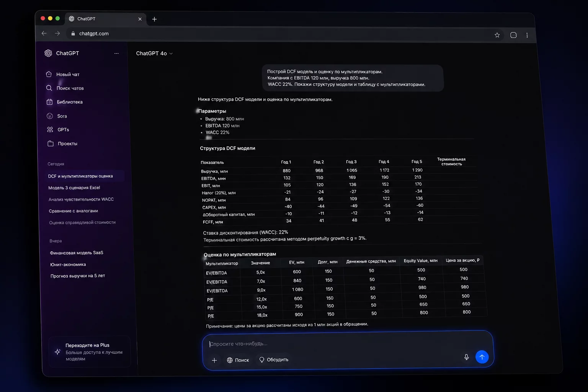Open chat Анализ чувствительности WACC

pyautogui.click(x=81, y=199)
